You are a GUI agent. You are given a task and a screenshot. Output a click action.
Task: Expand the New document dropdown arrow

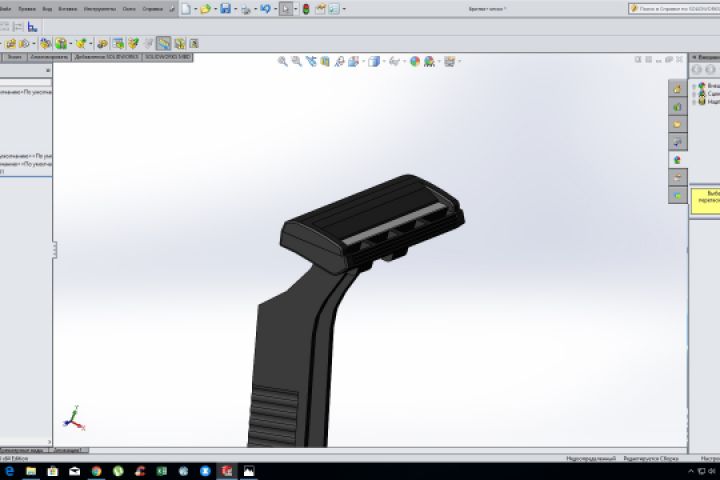pyautogui.click(x=195, y=9)
